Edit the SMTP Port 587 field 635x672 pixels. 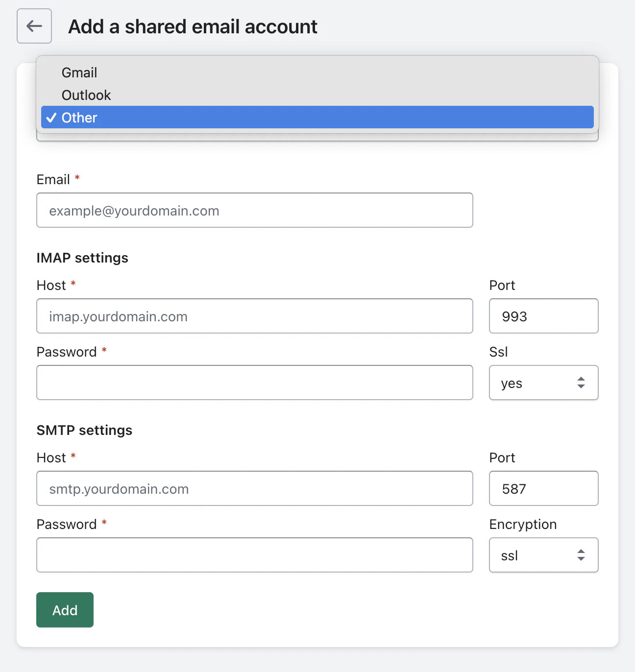coord(544,488)
